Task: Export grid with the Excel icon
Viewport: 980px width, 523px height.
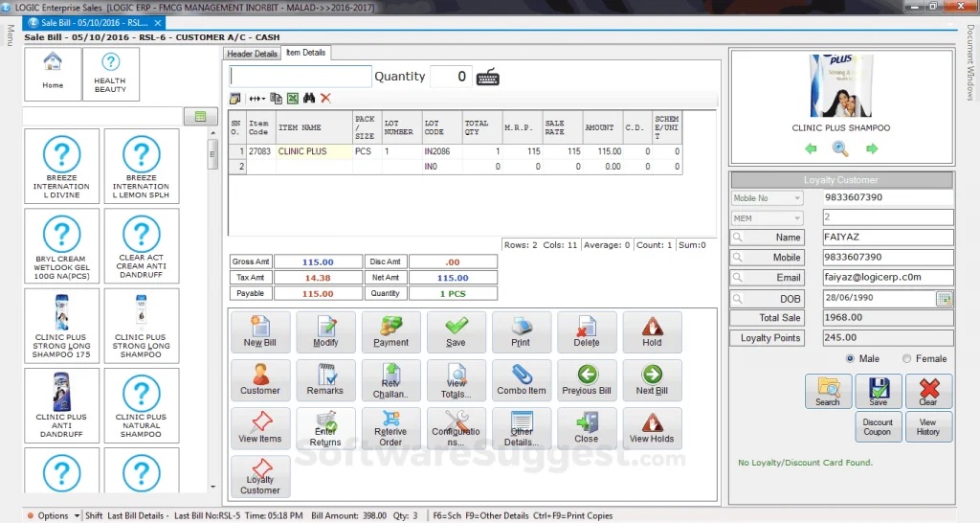Action: pos(293,99)
